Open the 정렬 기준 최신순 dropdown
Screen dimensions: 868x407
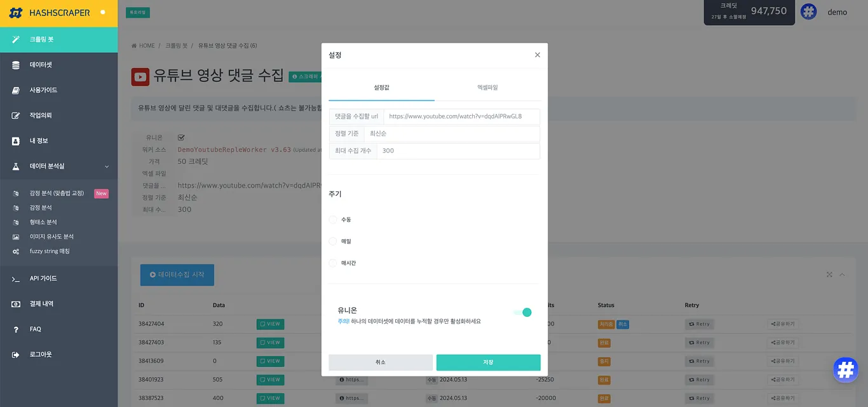tap(451, 134)
